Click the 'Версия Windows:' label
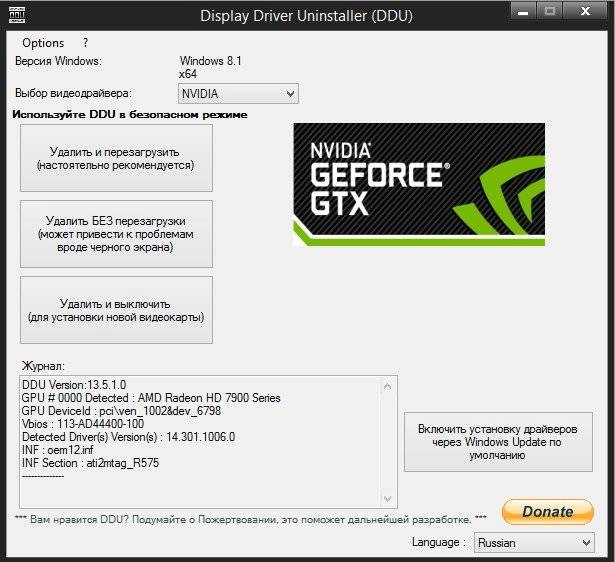The image size is (615, 562). [58, 61]
